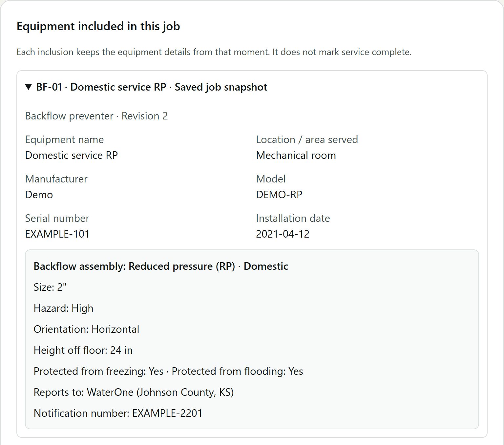The image size is (504, 445).
Task: Click 'Backflow assembly: Reduced pressure (RP)' heading
Action: (135, 266)
